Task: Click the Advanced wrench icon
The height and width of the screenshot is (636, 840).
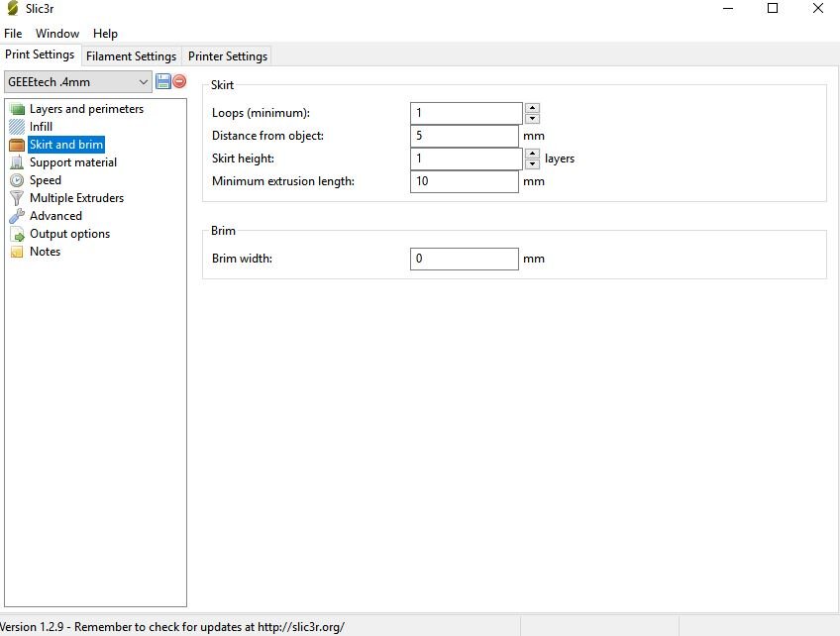Action: 17,216
